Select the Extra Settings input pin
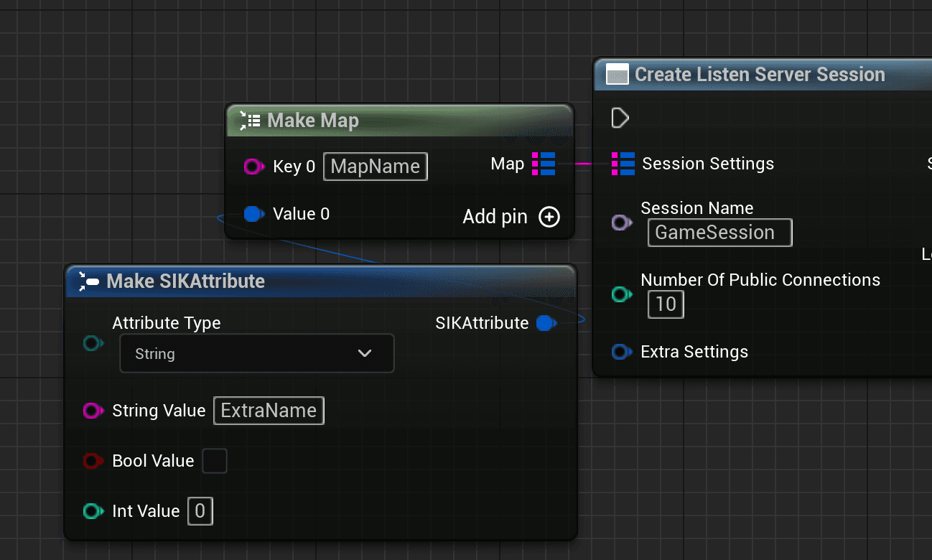Image resolution: width=932 pixels, height=560 pixels. [620, 352]
